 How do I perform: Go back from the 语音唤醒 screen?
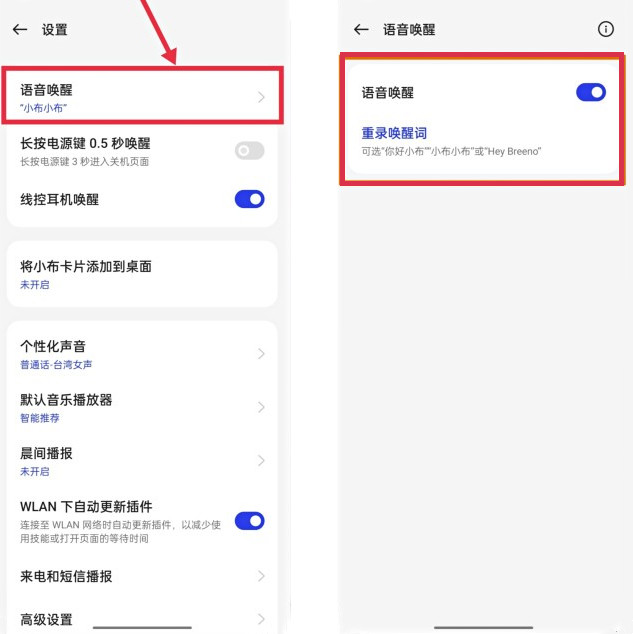coord(361,30)
